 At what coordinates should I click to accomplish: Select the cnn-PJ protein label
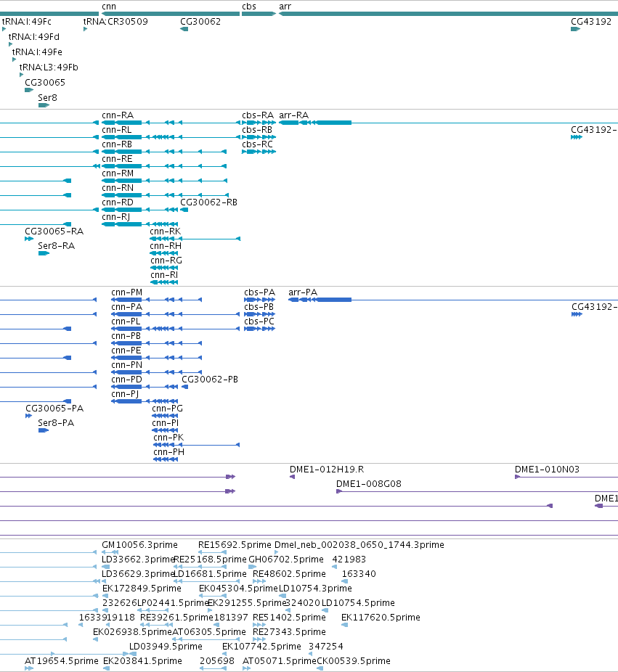(125, 394)
